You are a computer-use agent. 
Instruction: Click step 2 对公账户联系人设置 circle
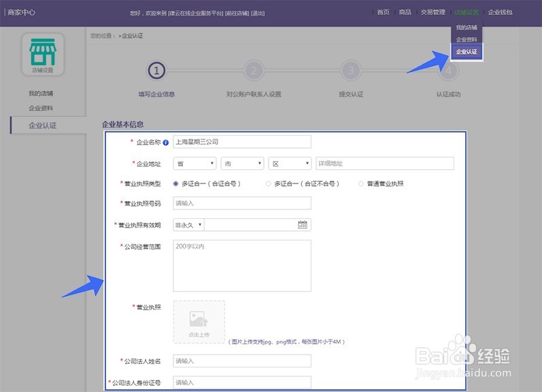254,71
